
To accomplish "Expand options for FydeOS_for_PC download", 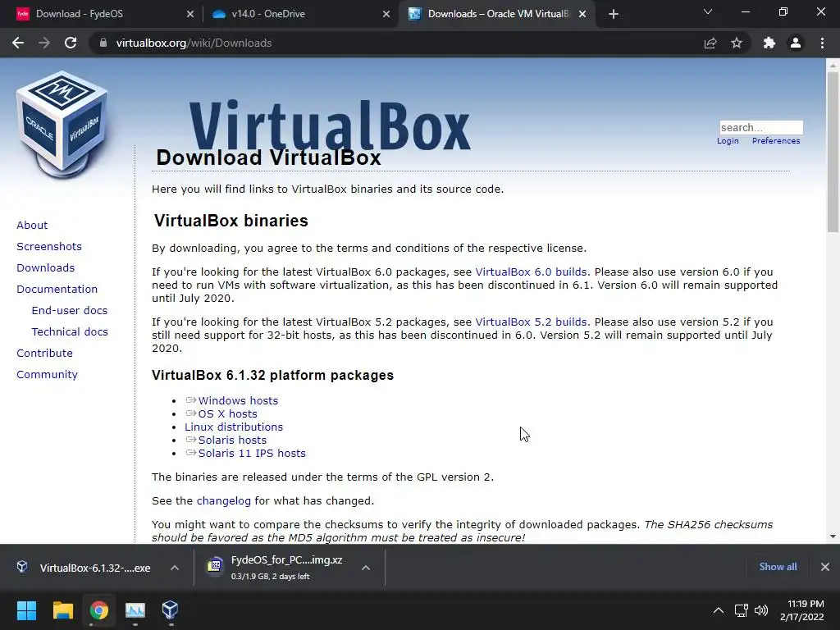I will [x=366, y=568].
